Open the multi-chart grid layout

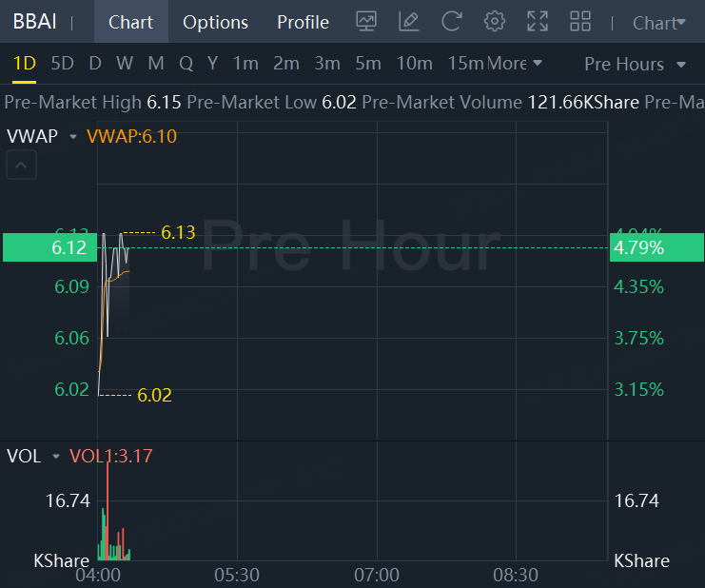pyautogui.click(x=579, y=21)
